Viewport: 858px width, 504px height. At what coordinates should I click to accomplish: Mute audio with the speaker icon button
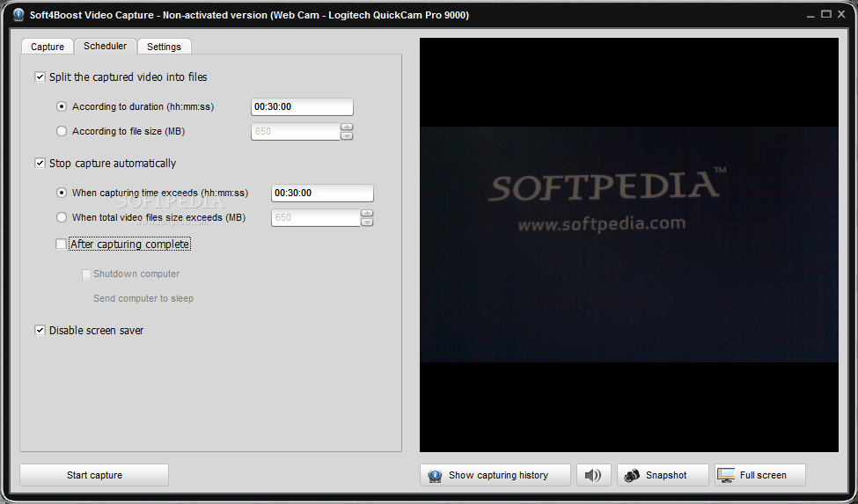click(x=594, y=475)
